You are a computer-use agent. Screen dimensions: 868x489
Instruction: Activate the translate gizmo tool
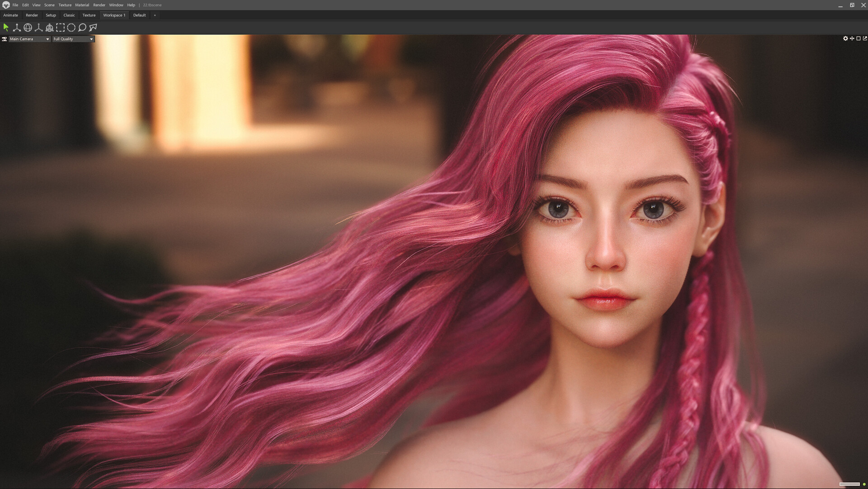17,28
